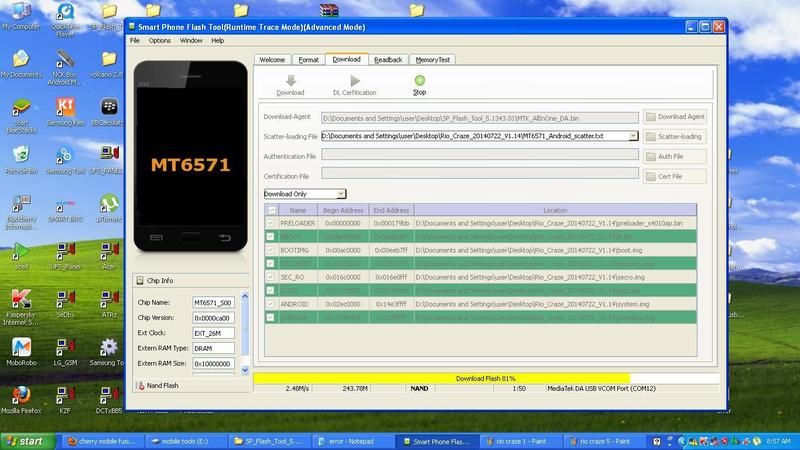
Task: Select the Start BlueStacks desktop icon
Action: pos(21,116)
